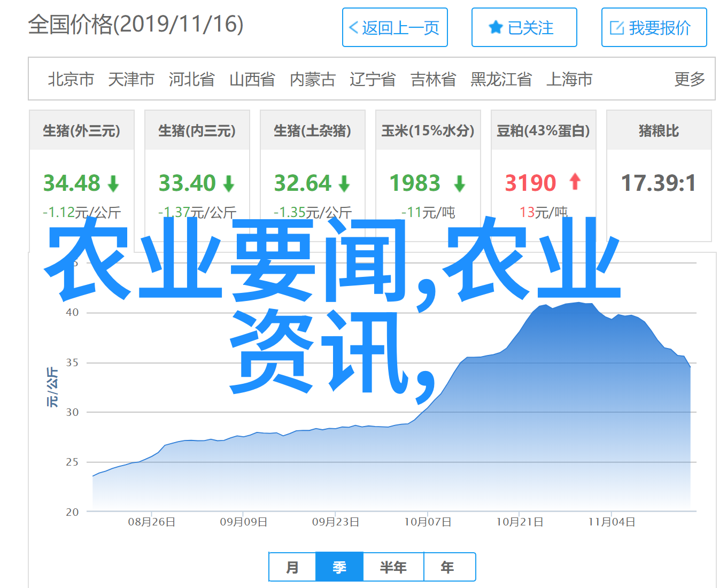Click the 10月21日 axis label
Viewport: 727px width, 588px height.
click(520, 522)
